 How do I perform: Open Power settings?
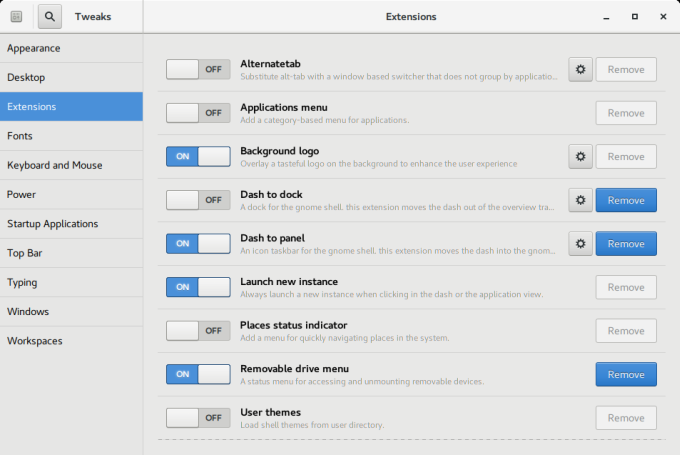(72, 194)
